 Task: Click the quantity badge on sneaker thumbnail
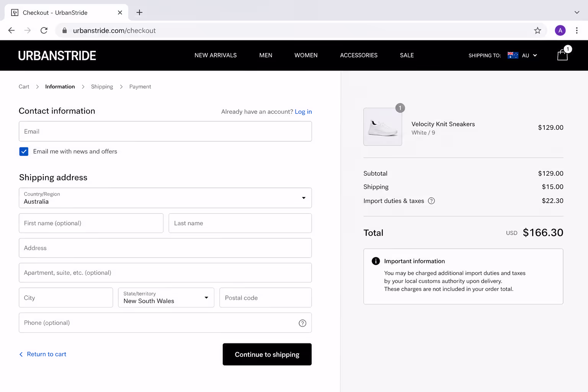400,108
